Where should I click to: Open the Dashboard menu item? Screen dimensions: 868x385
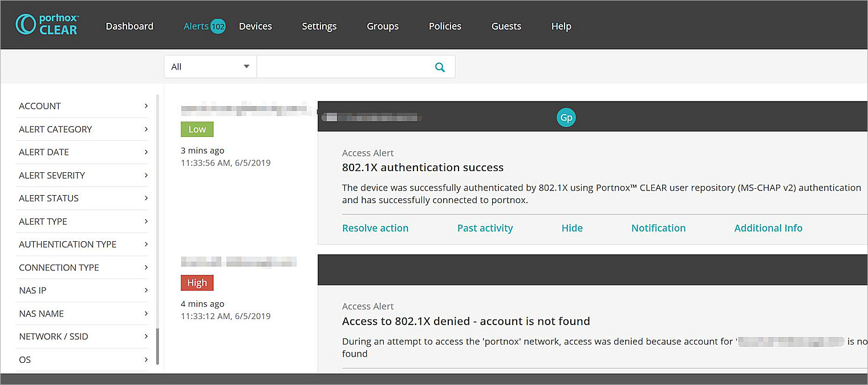click(129, 26)
